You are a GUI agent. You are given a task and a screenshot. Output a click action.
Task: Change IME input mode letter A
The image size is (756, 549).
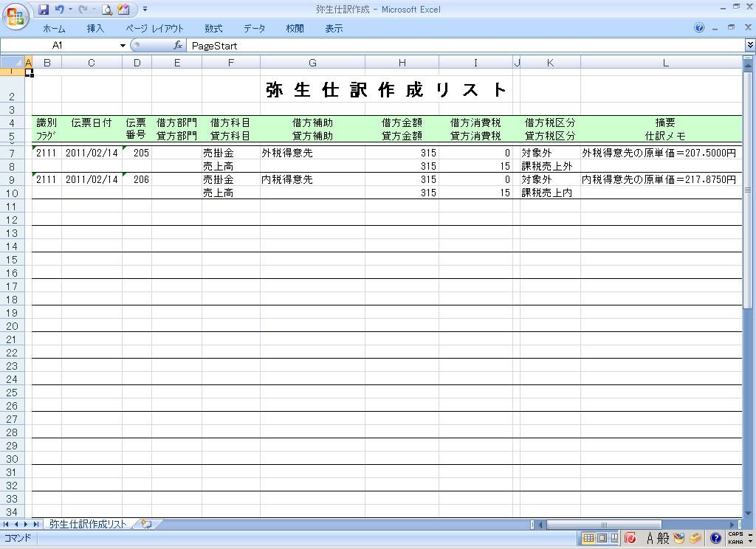(x=650, y=538)
